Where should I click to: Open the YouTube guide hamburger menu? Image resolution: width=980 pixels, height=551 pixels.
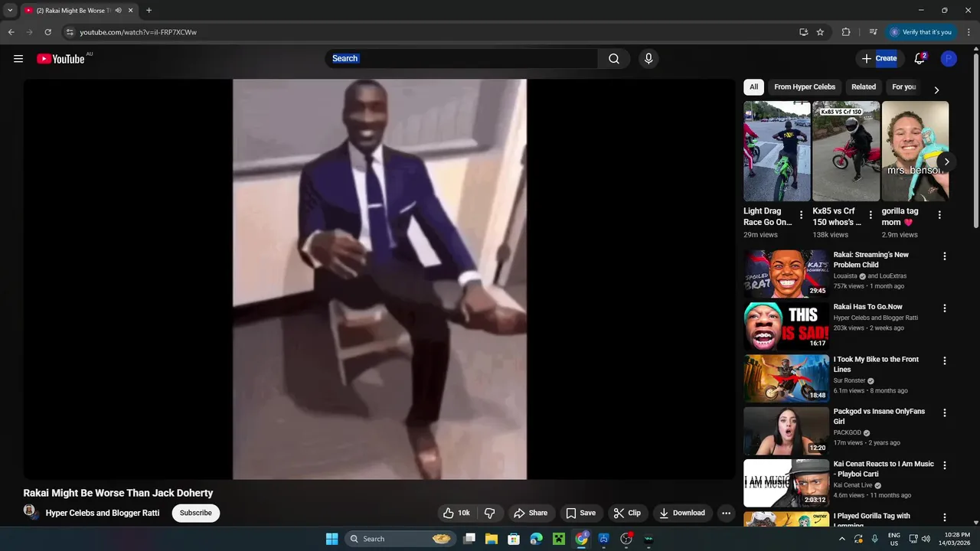[18, 59]
